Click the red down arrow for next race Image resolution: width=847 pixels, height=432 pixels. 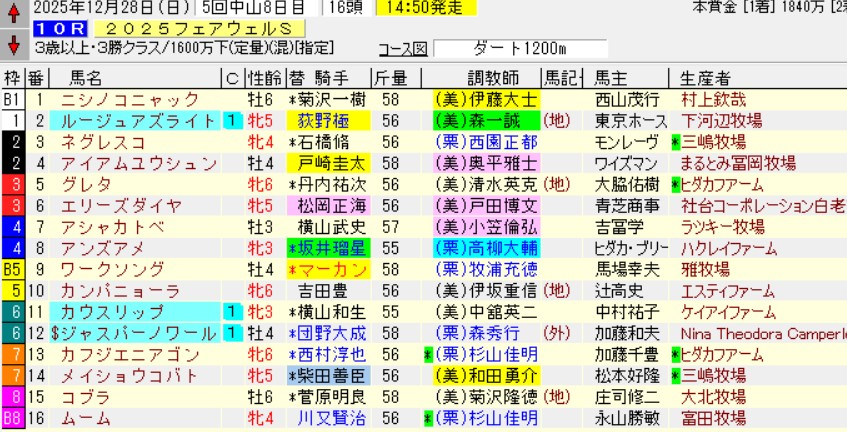13,46
